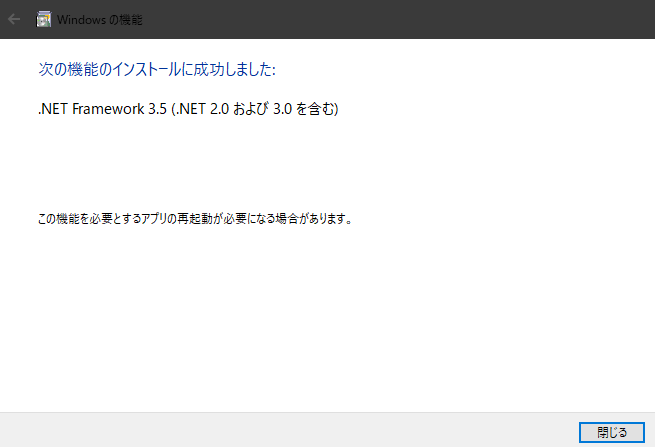This screenshot has width=655, height=447.
Task: Click blank white area below restart notice
Action: click(326, 317)
